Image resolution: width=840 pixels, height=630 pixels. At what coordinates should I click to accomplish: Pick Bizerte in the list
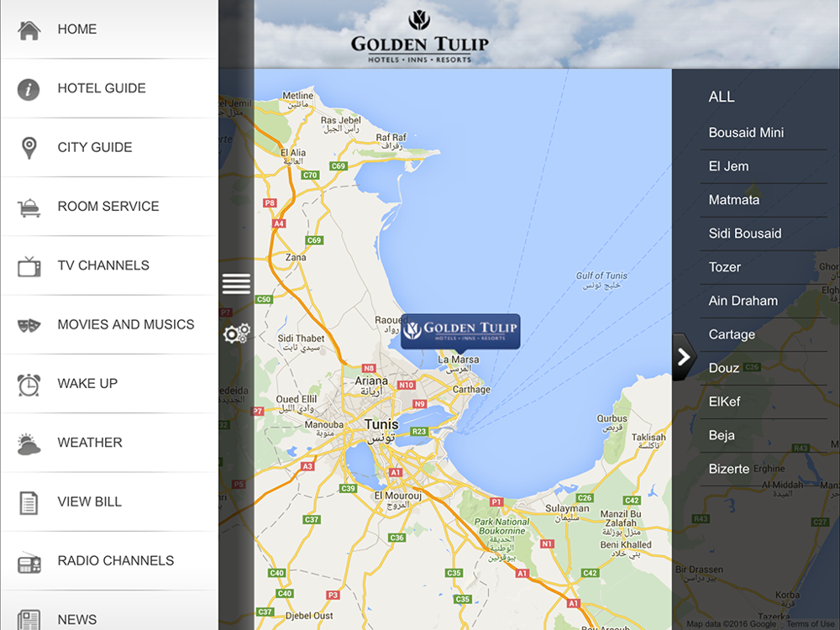(764, 470)
